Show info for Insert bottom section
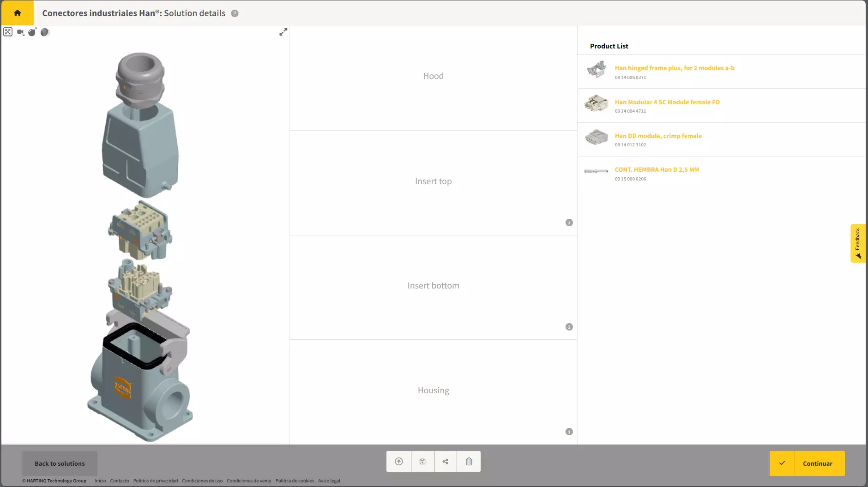This screenshot has height=487, width=868. (569, 327)
